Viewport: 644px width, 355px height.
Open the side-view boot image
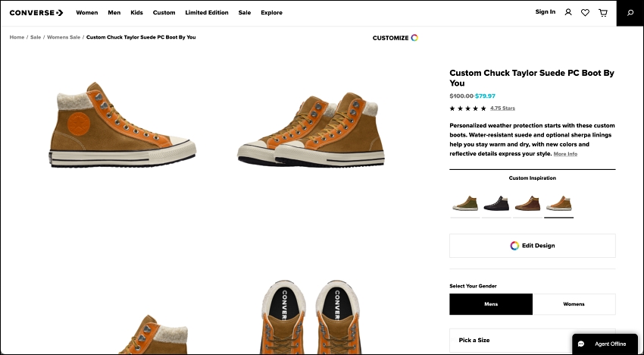coord(123,124)
